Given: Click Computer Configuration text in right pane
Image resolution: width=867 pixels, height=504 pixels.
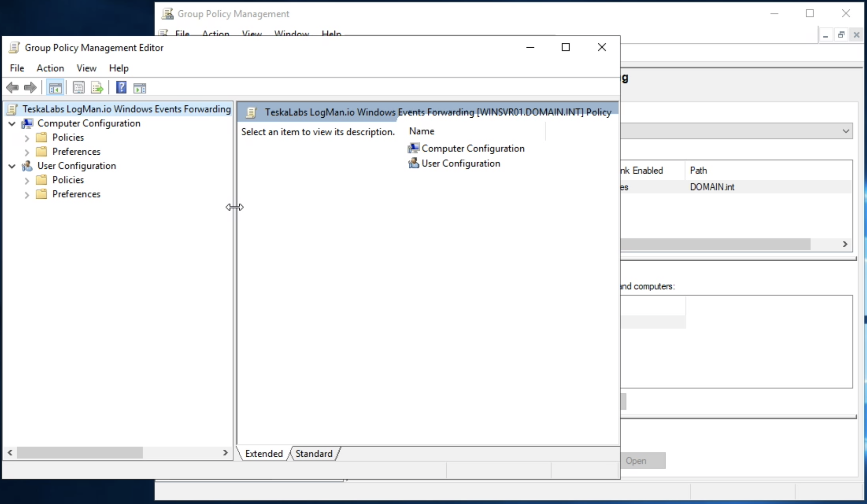Looking at the screenshot, I should point(473,148).
